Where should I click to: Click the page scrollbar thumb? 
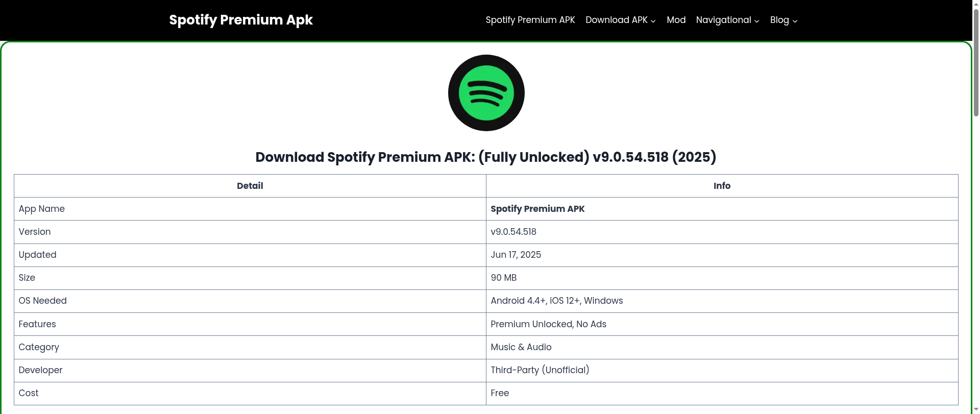tap(976, 61)
